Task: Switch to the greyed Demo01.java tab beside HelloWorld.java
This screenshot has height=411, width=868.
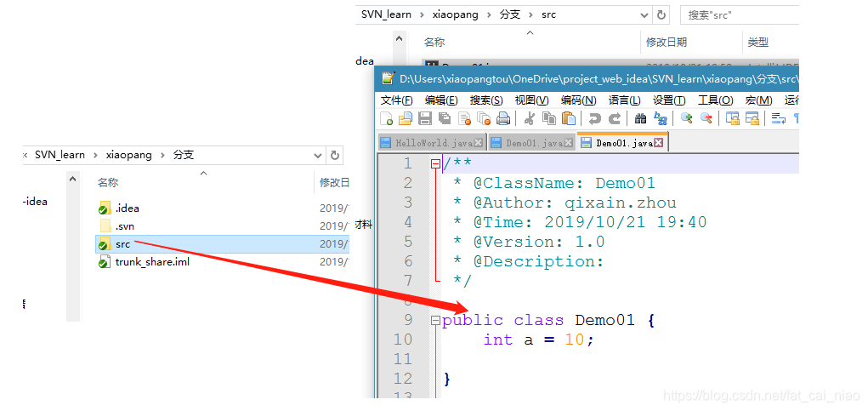Action: tap(532, 143)
